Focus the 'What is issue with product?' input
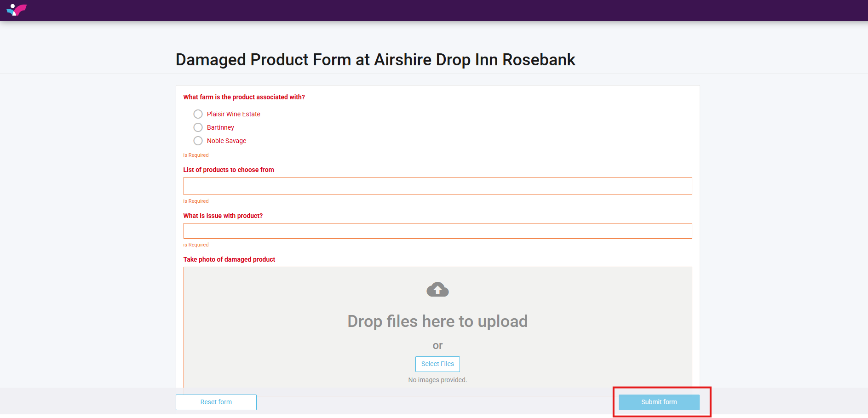 pyautogui.click(x=437, y=231)
